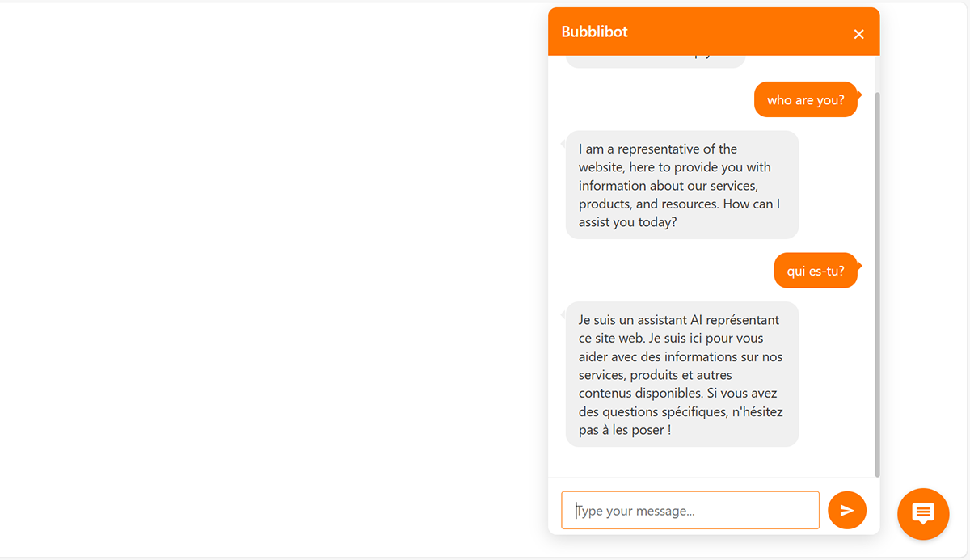The image size is (970, 560).
Task: Click the empty orange header area beside the title
Action: coord(736,32)
